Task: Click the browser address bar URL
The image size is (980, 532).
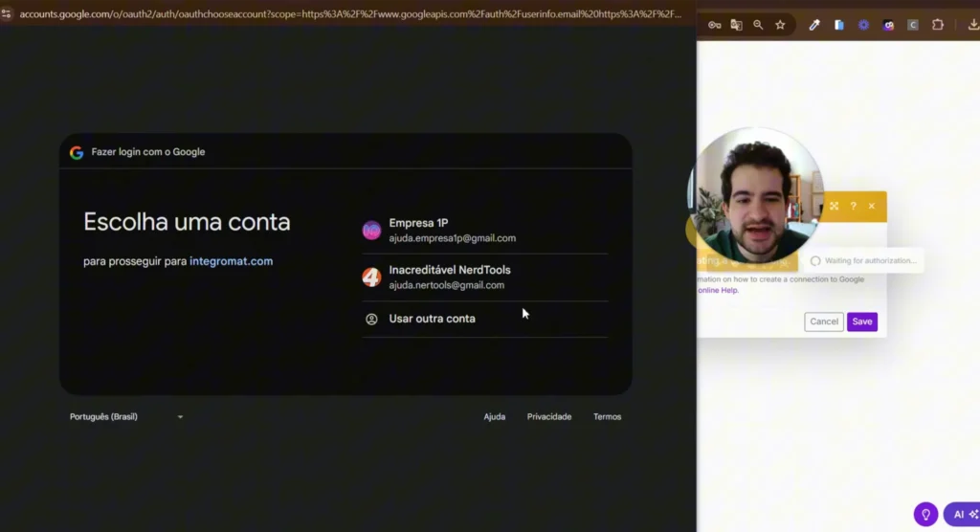Action: coord(350,13)
